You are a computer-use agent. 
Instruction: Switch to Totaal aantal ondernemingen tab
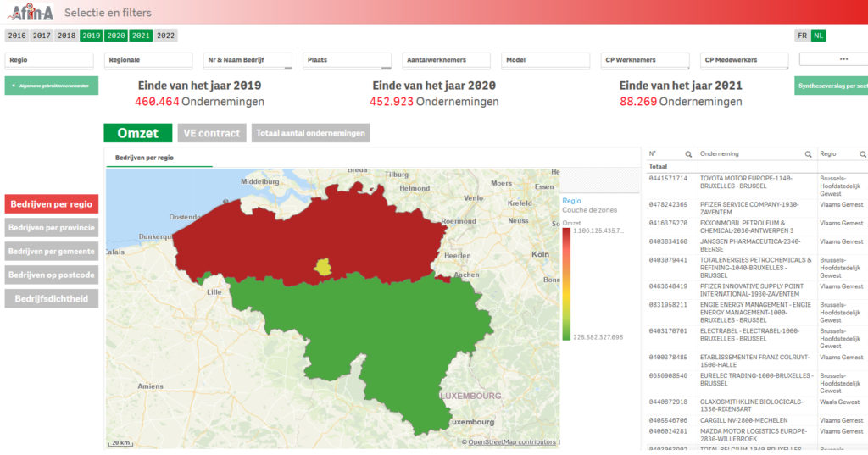point(310,133)
